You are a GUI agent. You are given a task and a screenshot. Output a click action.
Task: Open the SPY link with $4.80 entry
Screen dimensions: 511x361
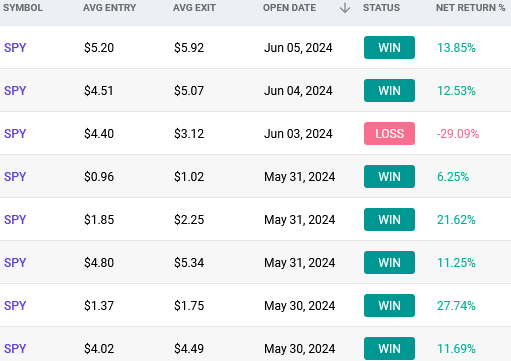pos(15,263)
